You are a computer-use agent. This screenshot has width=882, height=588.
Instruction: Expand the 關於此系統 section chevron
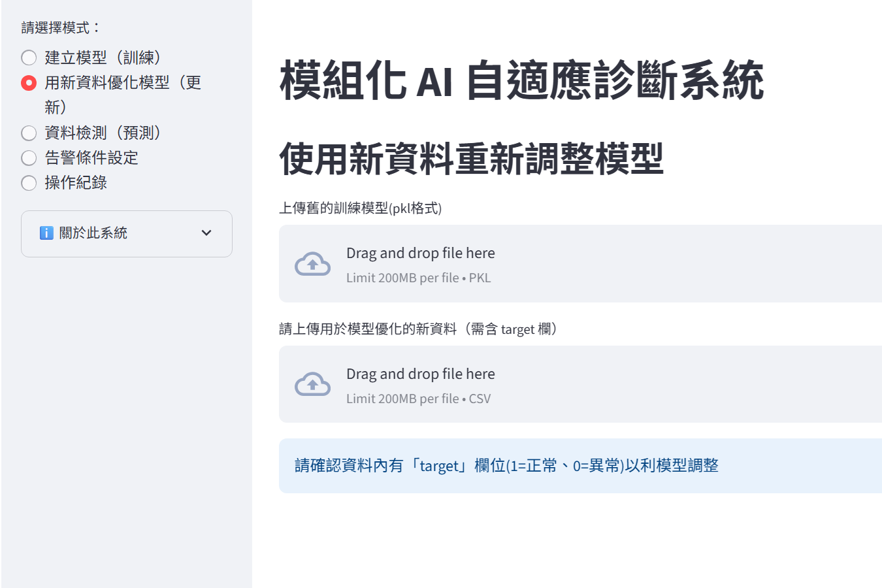(x=206, y=233)
